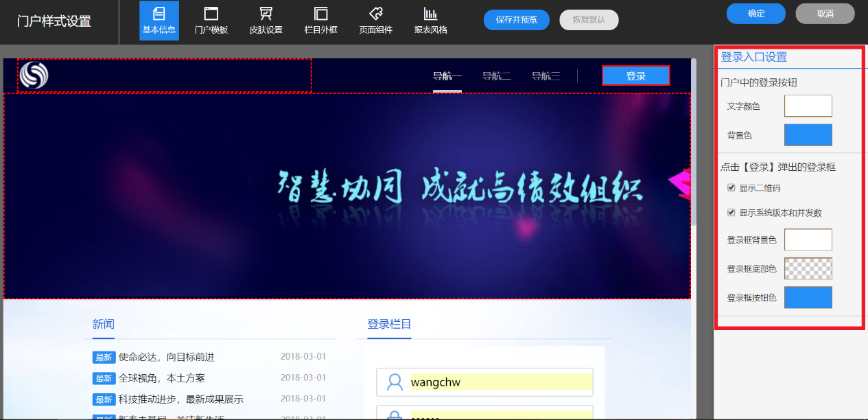Image resolution: width=868 pixels, height=420 pixels.
Task: Enable the 显示二维码 checkbox
Action: click(731, 187)
